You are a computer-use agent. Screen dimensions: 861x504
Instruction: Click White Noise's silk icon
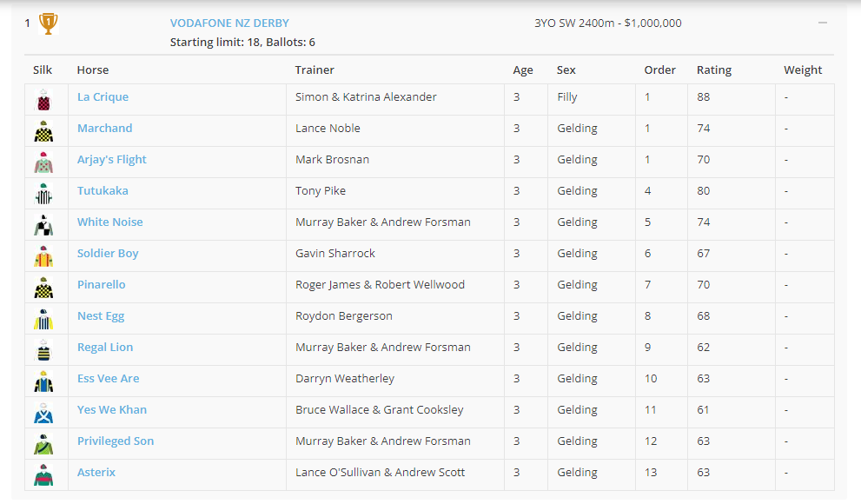point(43,225)
